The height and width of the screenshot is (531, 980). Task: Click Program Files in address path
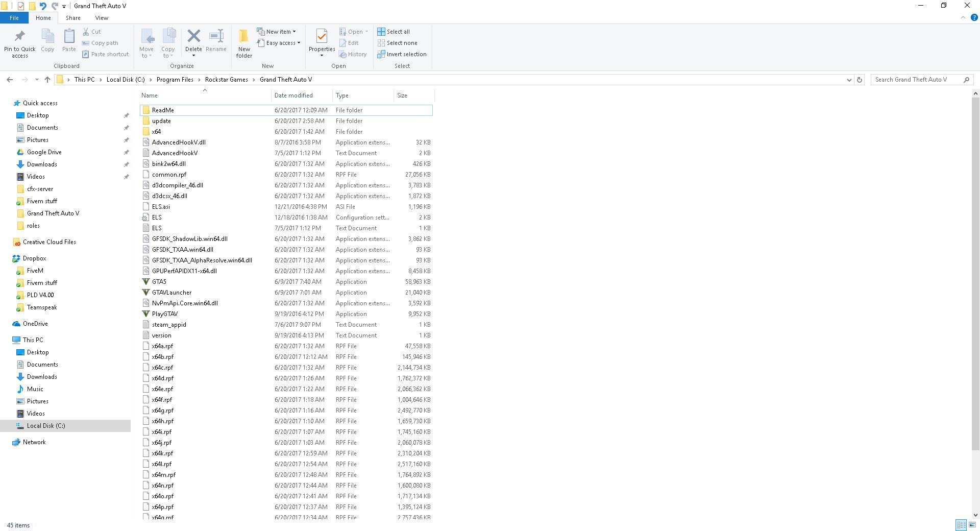click(175, 80)
